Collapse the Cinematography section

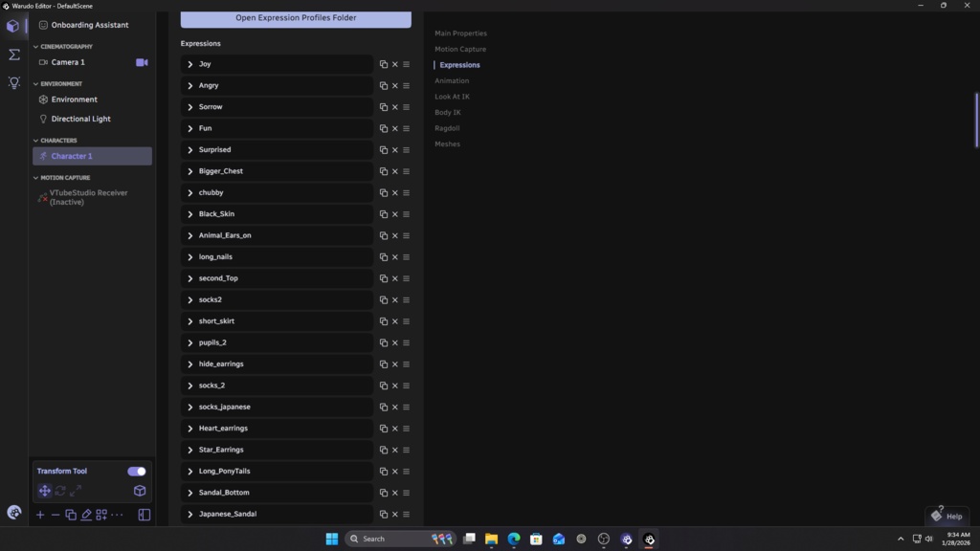(62, 47)
